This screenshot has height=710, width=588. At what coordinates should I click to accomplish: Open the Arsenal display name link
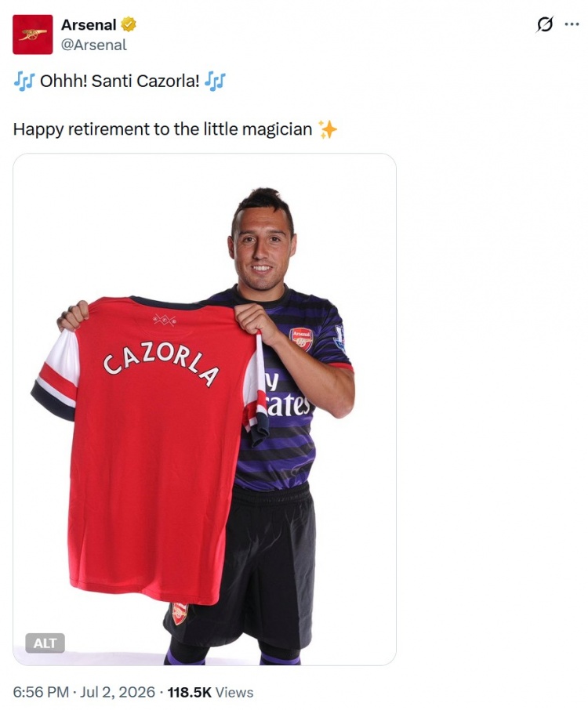[89, 25]
